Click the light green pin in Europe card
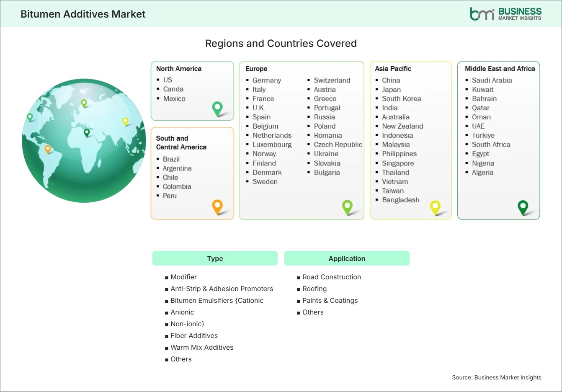The height and width of the screenshot is (392, 562). (x=347, y=207)
